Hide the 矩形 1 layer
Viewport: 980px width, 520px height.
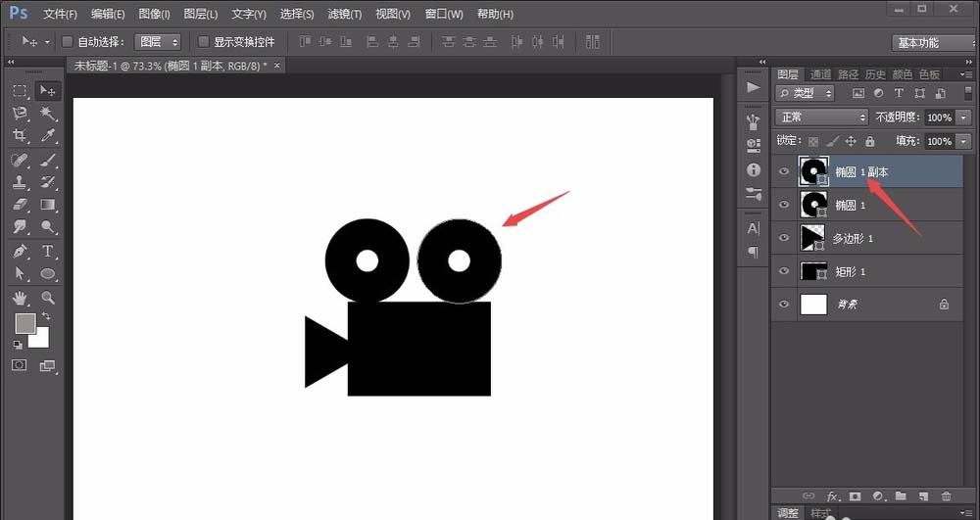[784, 271]
